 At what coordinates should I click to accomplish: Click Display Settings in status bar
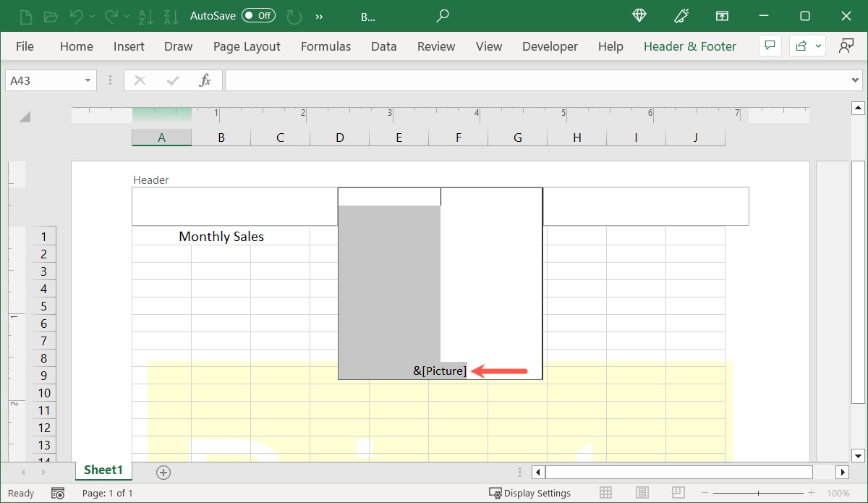(x=530, y=493)
